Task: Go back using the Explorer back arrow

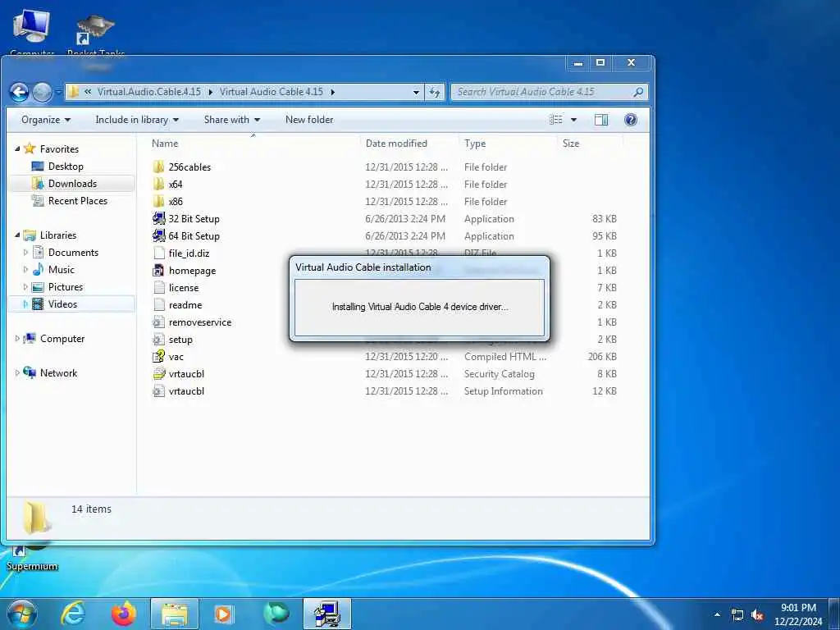Action: (x=20, y=92)
